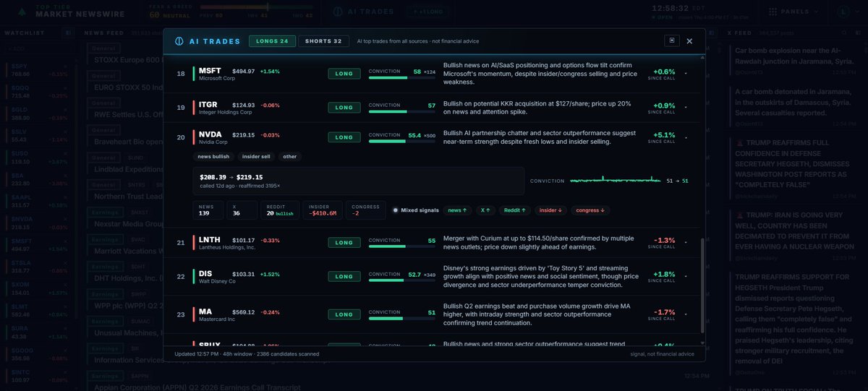Click the 'insider ↓' signal chip
Screen dimensions: 868x391
pos(552,210)
